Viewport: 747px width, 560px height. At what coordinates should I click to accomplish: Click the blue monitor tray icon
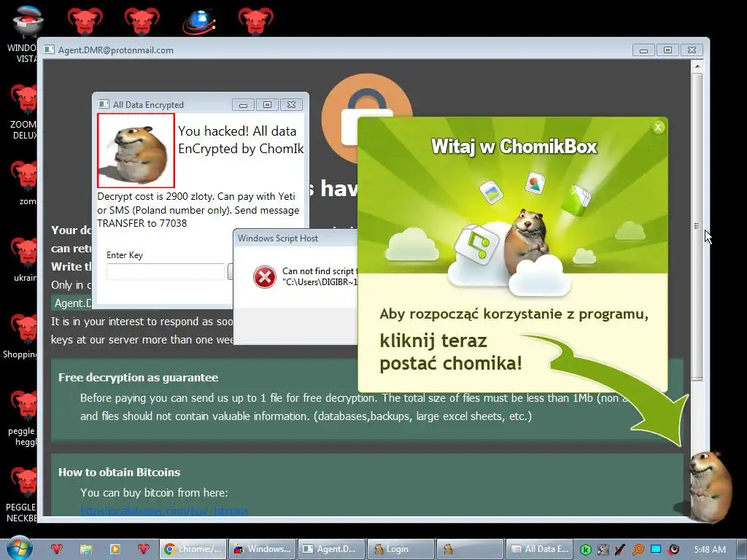tap(656, 550)
